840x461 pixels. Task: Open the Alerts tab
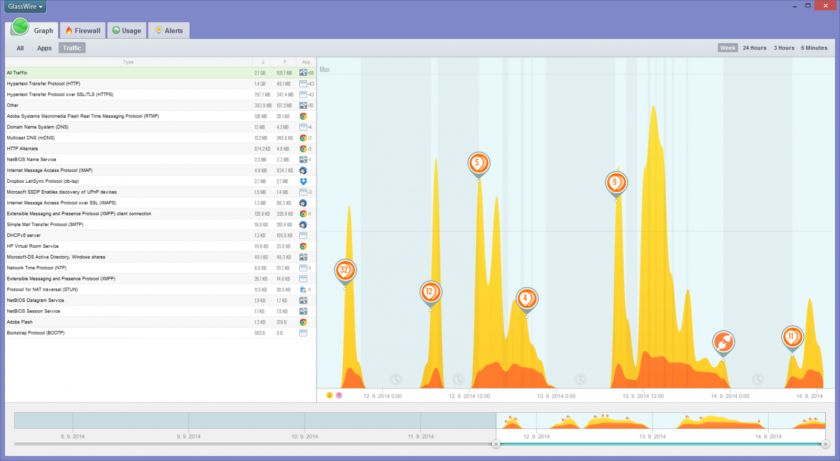[x=169, y=31]
